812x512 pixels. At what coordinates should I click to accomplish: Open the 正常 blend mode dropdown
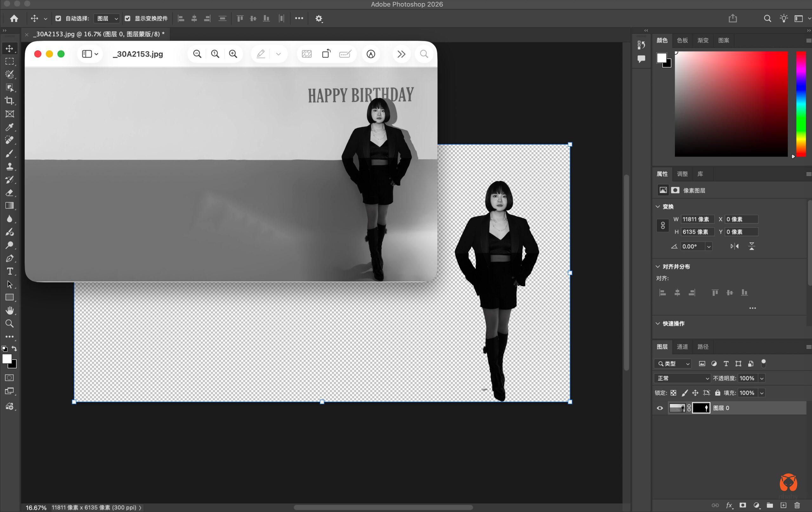coord(682,378)
